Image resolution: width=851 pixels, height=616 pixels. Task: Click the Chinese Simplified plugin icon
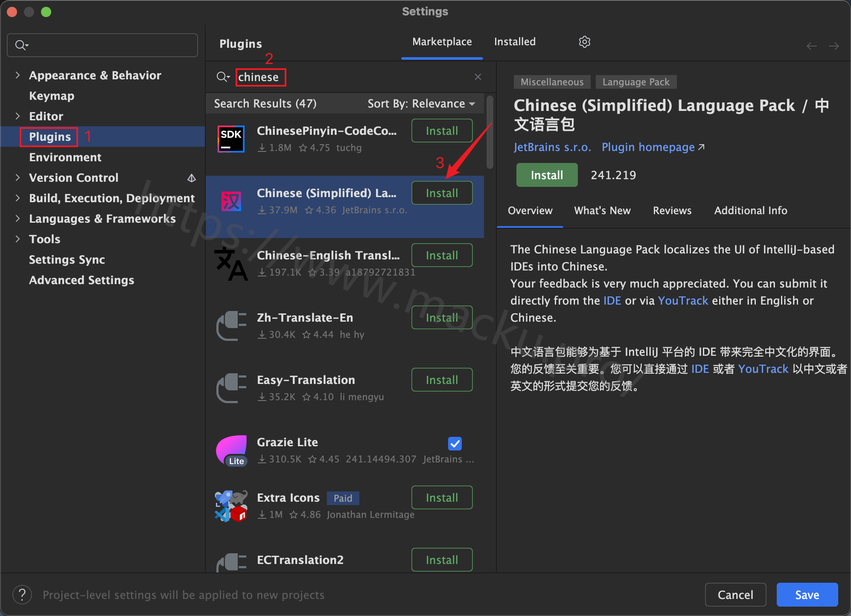pyautogui.click(x=231, y=201)
